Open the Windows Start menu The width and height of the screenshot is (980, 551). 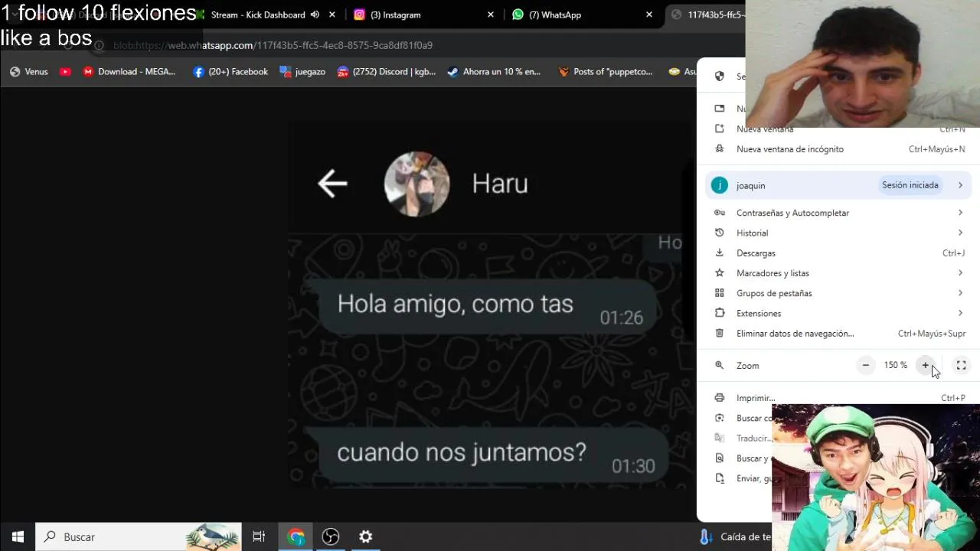[18, 536]
